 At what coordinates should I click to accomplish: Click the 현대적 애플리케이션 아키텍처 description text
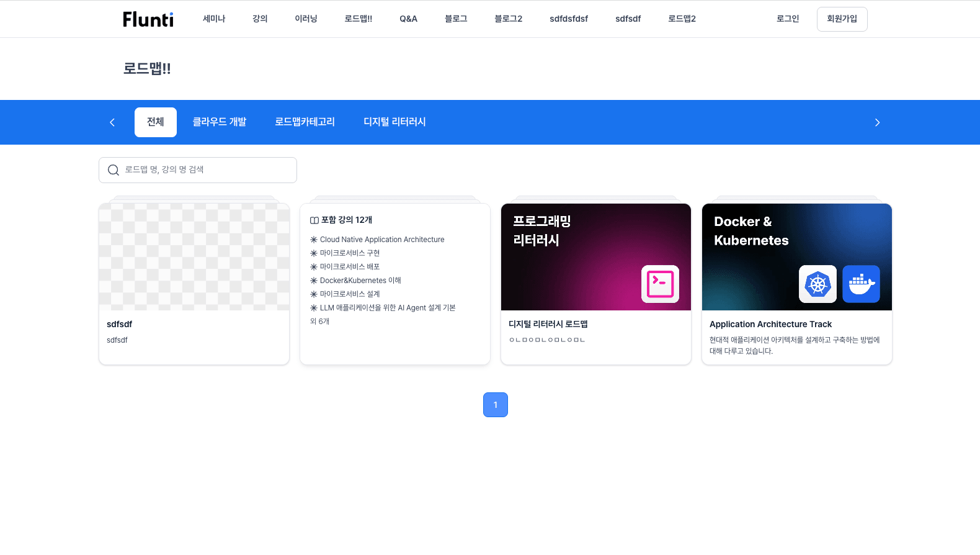coord(795,346)
